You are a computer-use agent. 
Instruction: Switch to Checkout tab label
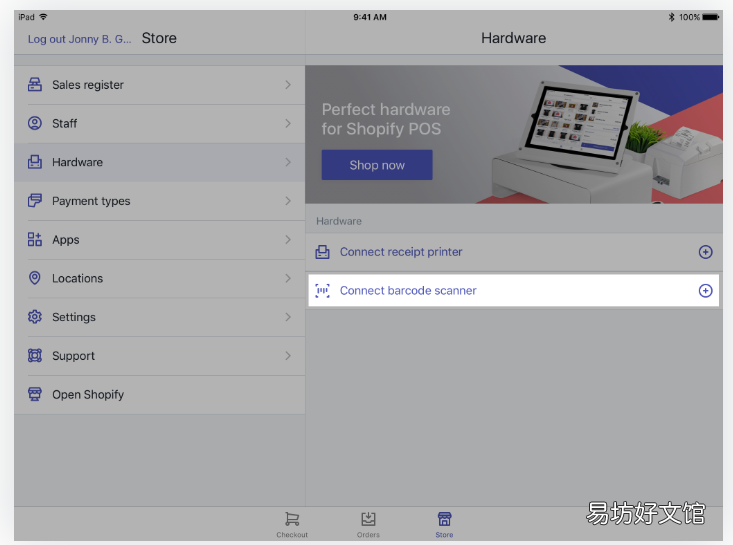click(x=292, y=535)
